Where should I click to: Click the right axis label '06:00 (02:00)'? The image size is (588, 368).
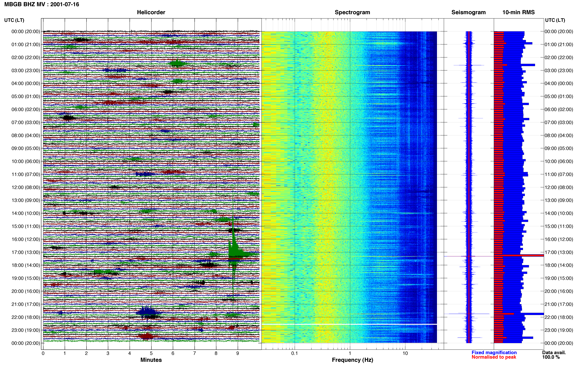pyautogui.click(x=559, y=109)
